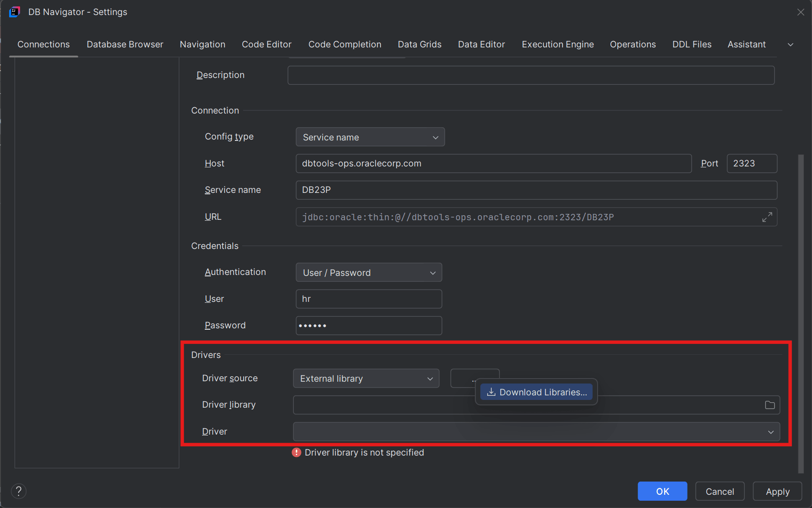Viewport: 812px width, 508px height.
Task: Browse for a driver library file
Action: pyautogui.click(x=770, y=404)
